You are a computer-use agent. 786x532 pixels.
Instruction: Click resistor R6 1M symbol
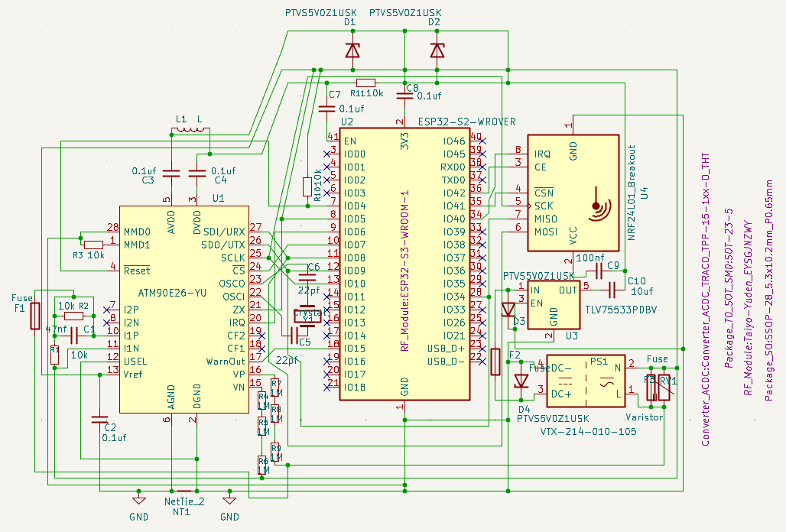(x=261, y=465)
